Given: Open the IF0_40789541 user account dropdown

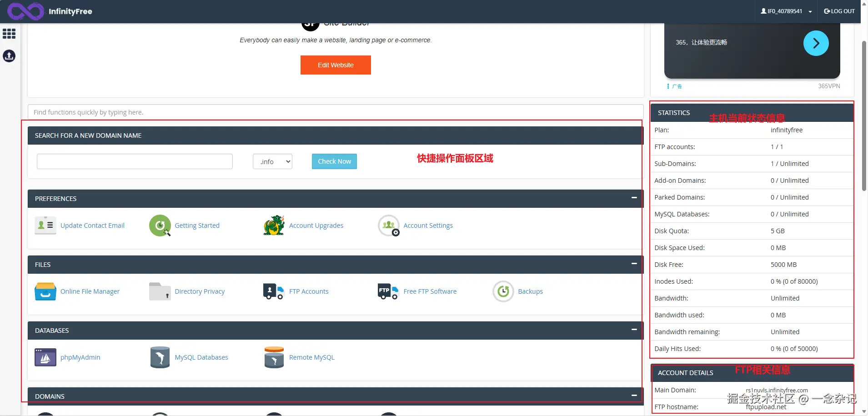Looking at the screenshot, I should point(787,11).
